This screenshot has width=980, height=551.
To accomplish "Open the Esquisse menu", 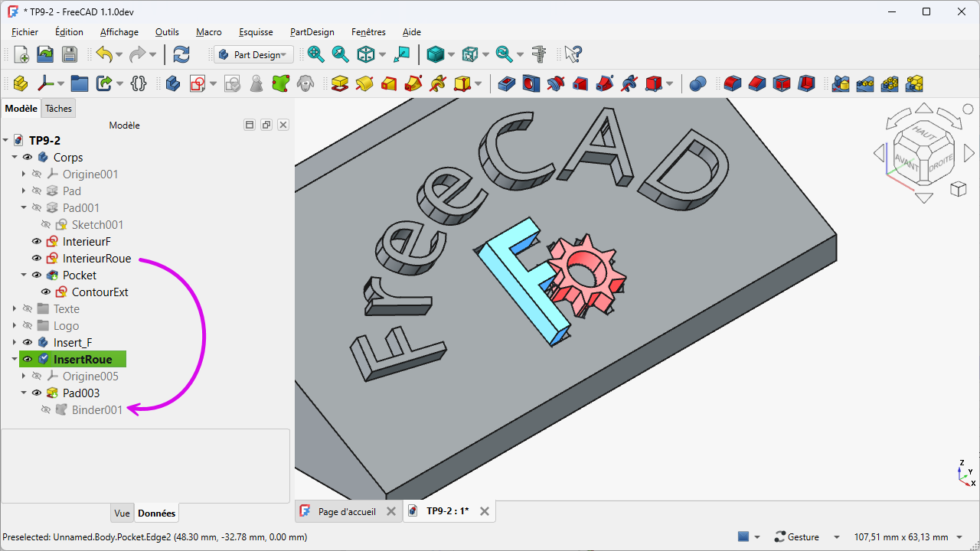I will point(256,32).
